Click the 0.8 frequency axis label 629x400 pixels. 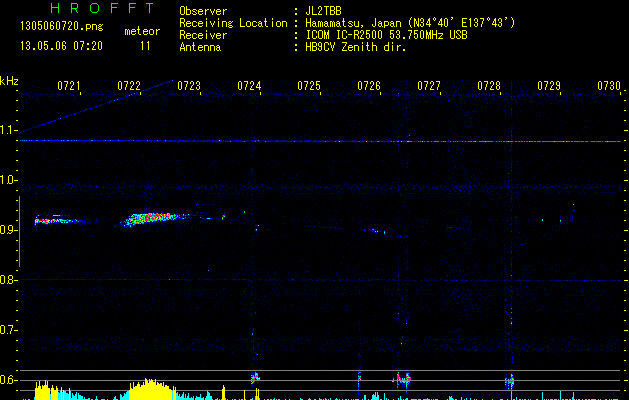(8, 280)
